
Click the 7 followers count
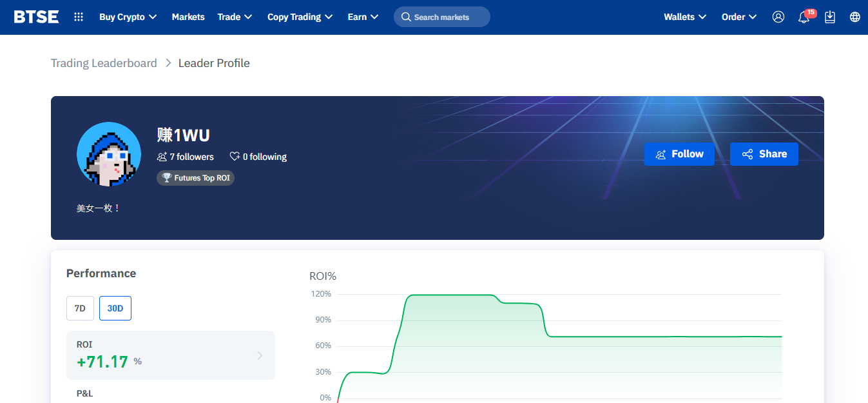pyautogui.click(x=191, y=157)
